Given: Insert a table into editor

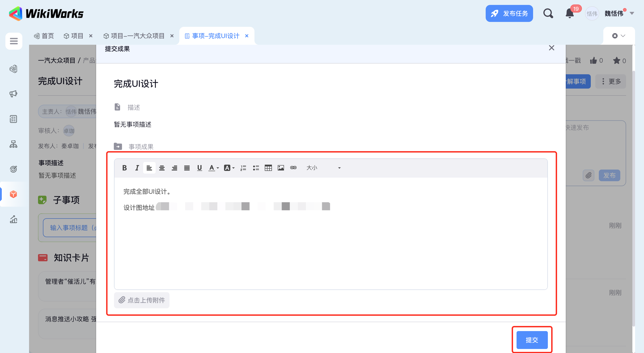Looking at the screenshot, I should tap(268, 168).
